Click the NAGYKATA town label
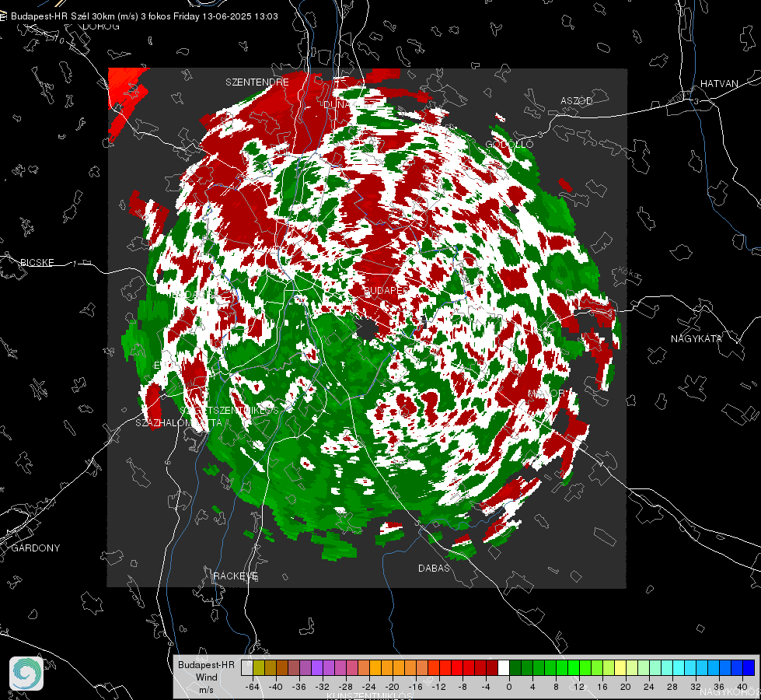 [696, 338]
